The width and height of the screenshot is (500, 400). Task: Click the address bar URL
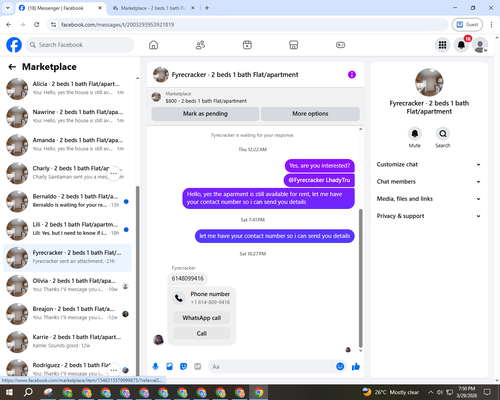click(x=117, y=25)
